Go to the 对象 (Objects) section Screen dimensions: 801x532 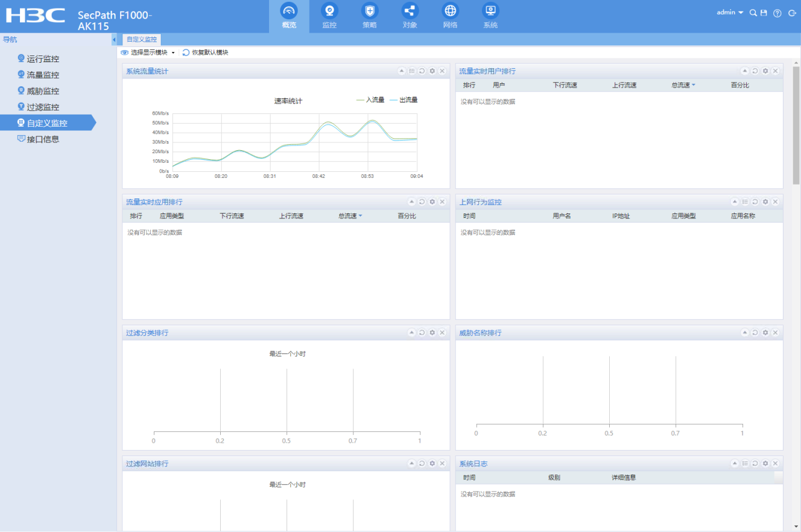click(x=410, y=11)
